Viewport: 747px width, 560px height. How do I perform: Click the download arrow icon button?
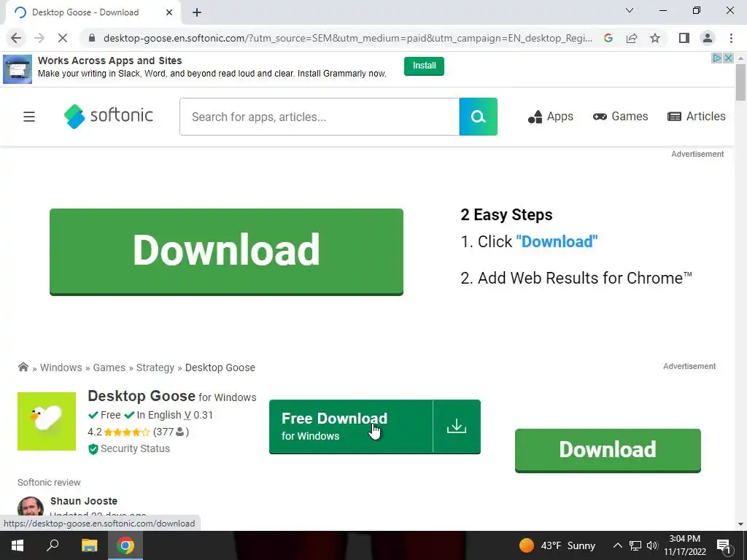457,427
